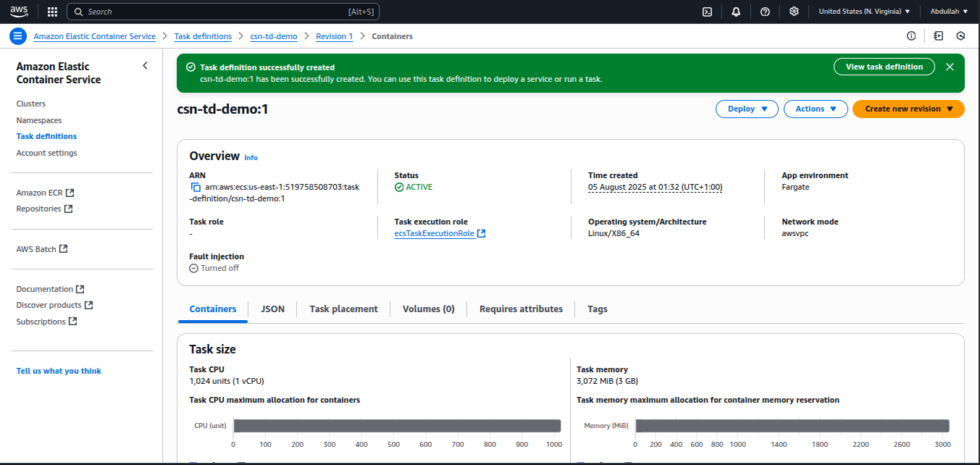Click the external link icon next to Documentation
This screenshot has width=980, height=465.
point(80,289)
